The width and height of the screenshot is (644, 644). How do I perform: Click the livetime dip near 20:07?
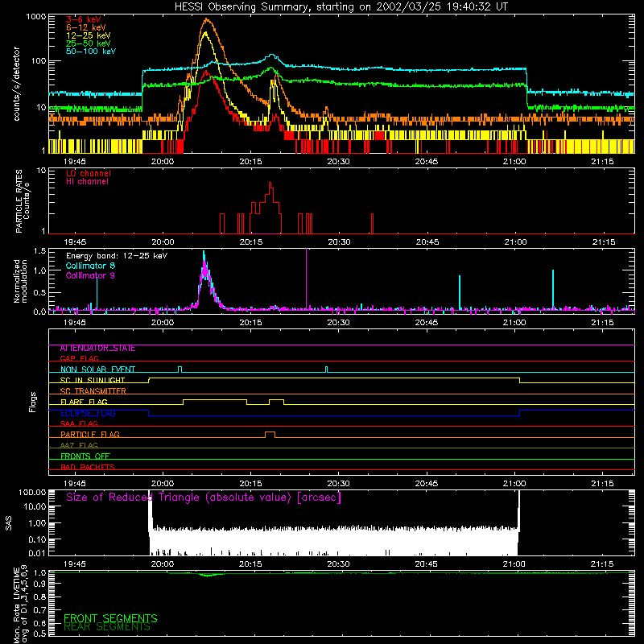208,575
